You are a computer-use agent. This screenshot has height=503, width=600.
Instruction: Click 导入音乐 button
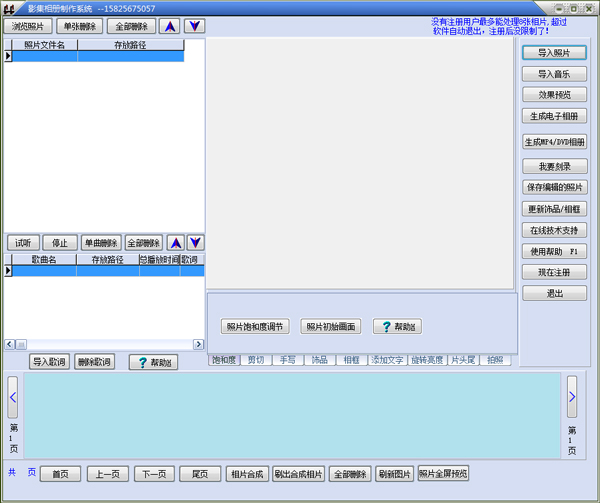tap(554, 74)
